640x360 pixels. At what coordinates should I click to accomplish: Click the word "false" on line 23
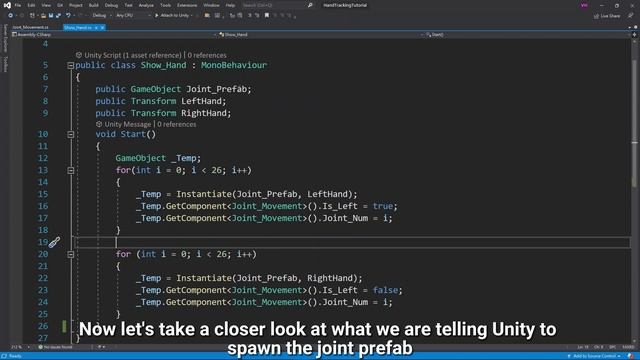coord(385,290)
